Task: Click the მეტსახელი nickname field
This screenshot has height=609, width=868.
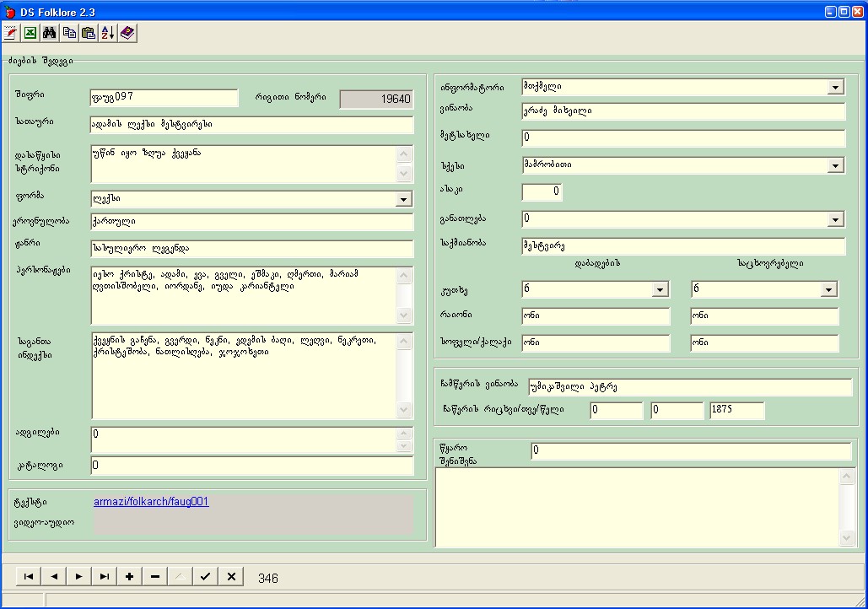Action: [x=683, y=137]
